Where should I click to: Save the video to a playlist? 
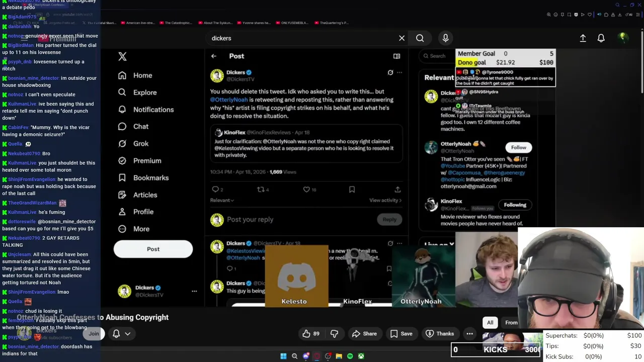(401, 333)
